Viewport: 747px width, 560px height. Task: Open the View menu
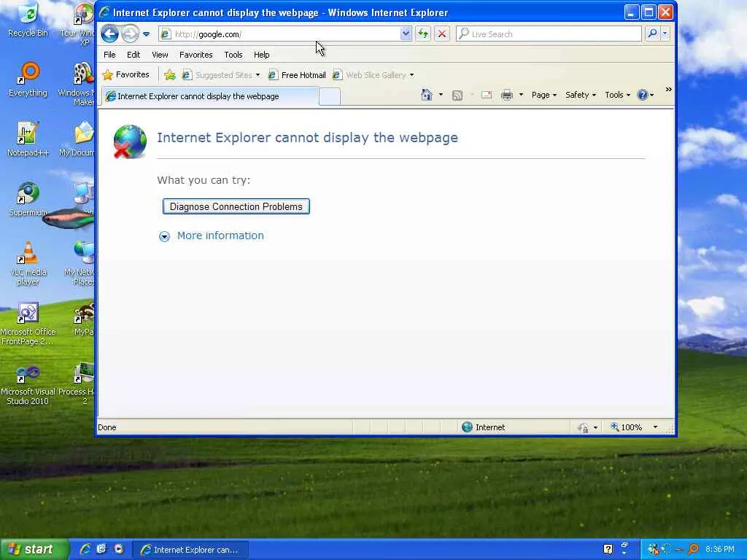click(160, 55)
